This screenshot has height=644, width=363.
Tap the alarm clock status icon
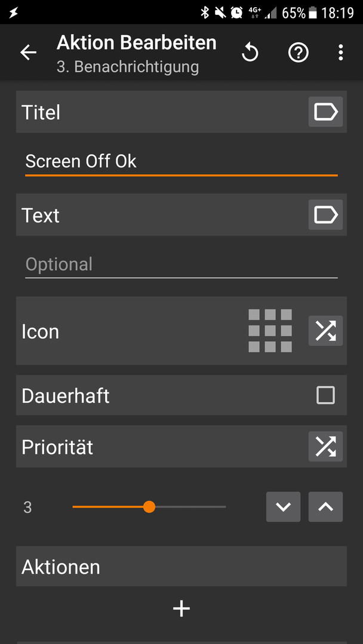[237, 13]
